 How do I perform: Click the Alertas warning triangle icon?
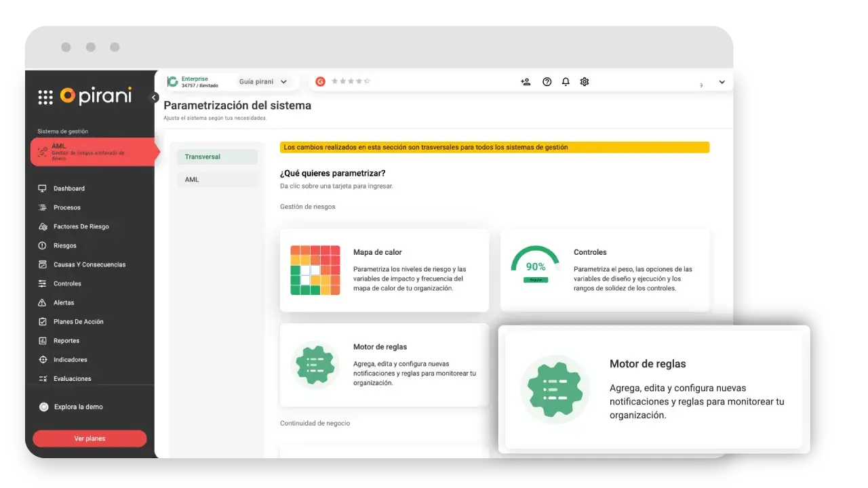pos(43,303)
